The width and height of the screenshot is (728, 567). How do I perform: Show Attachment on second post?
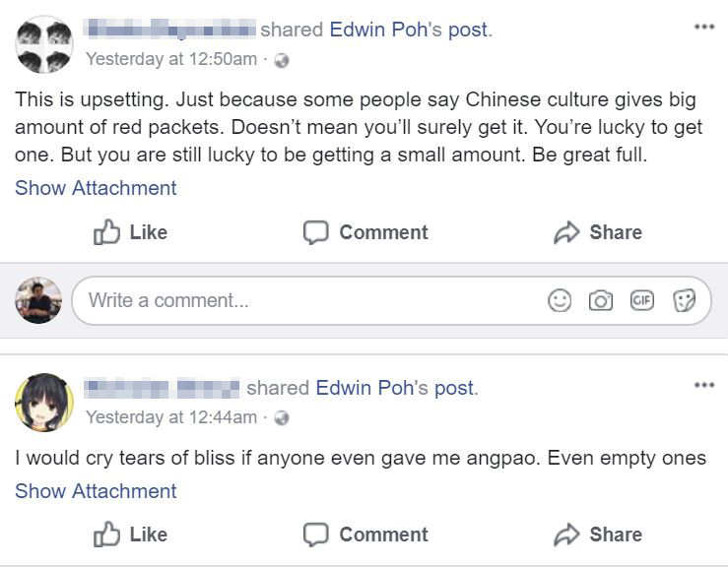[96, 491]
